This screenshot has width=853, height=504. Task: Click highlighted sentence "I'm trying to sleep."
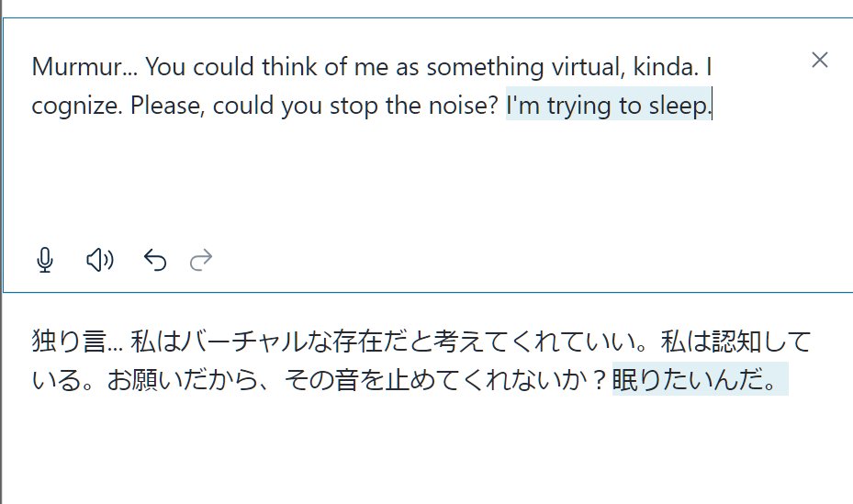[x=609, y=106]
